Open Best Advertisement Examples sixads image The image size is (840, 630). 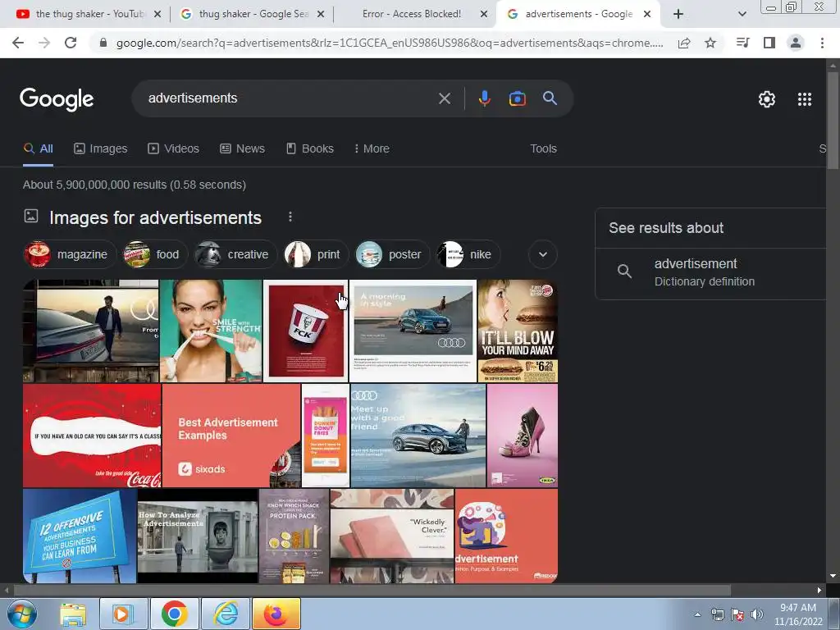coord(231,436)
